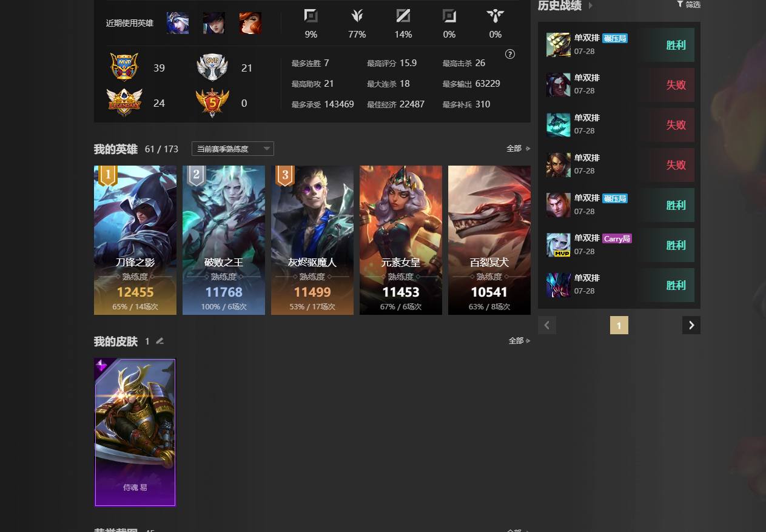The width and height of the screenshot is (766, 532).
Task: Click the 最佳经济 22487 stat
Action: 395,104
